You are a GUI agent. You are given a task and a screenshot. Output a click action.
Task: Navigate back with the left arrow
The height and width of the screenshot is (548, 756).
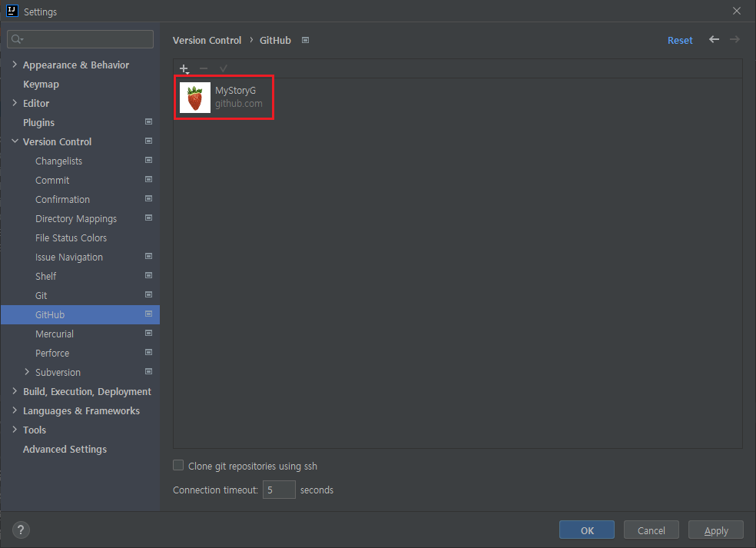713,39
